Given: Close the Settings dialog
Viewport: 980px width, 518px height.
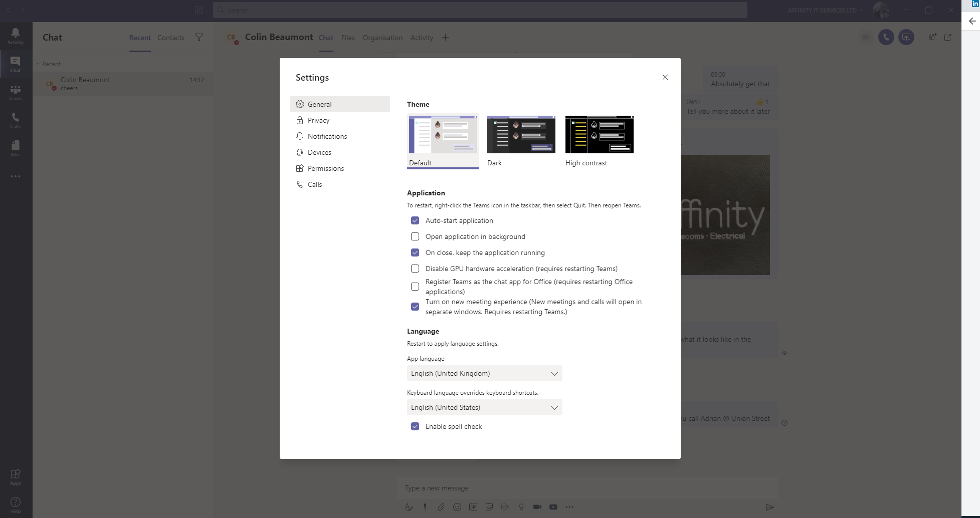Looking at the screenshot, I should click(665, 77).
